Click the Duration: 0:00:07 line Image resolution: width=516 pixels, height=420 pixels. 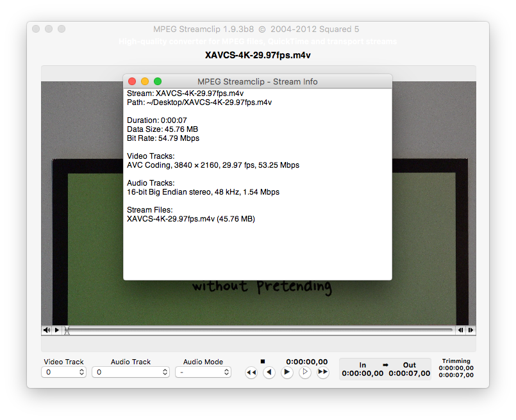coord(156,120)
